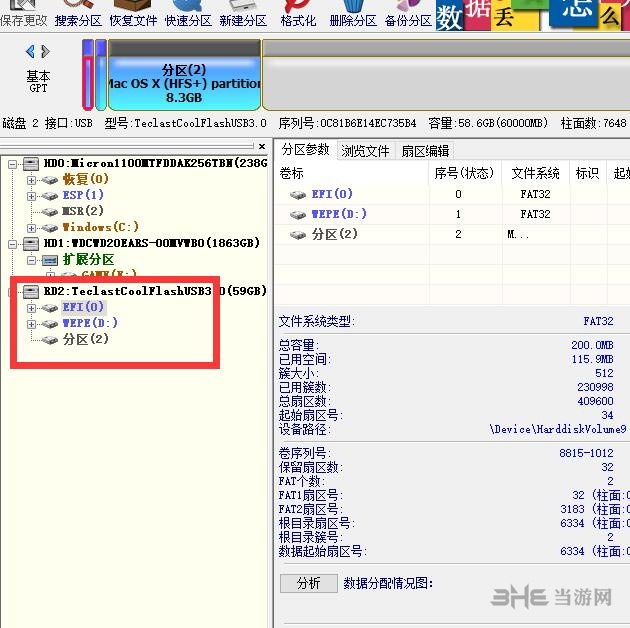Collapse the HD0 Micron disk node
This screenshot has height=628, width=630.
click(x=12, y=164)
